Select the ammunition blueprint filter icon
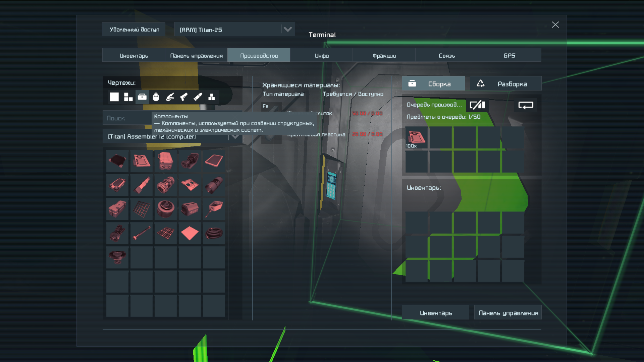This screenshot has height=362, width=644. coord(198,97)
